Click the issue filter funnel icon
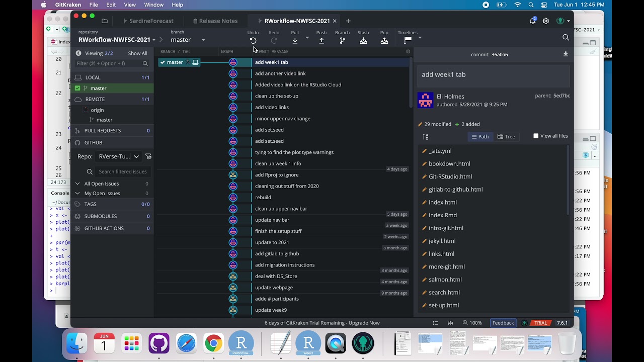Screen dimensions: 644x362 click(148, 156)
